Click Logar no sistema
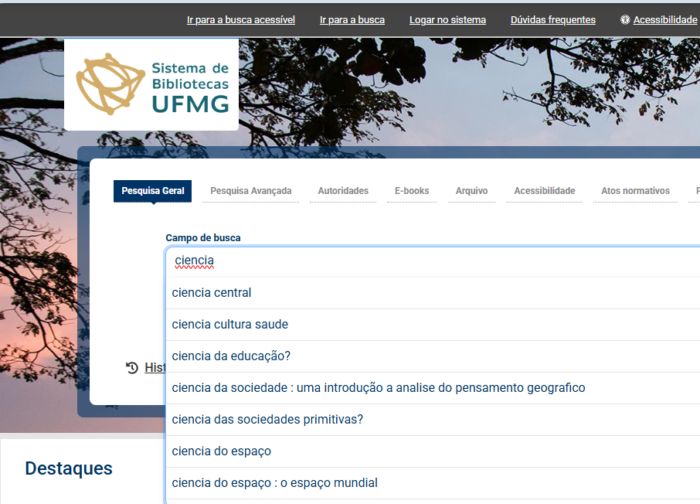 [447, 20]
